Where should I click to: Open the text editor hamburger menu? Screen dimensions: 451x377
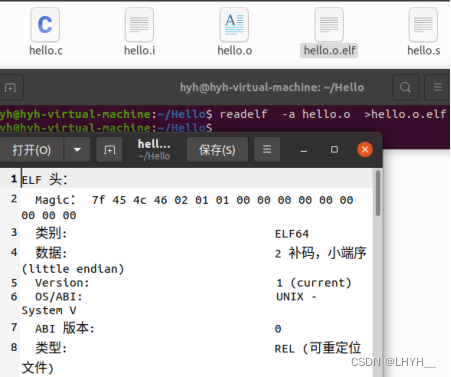[x=267, y=150]
